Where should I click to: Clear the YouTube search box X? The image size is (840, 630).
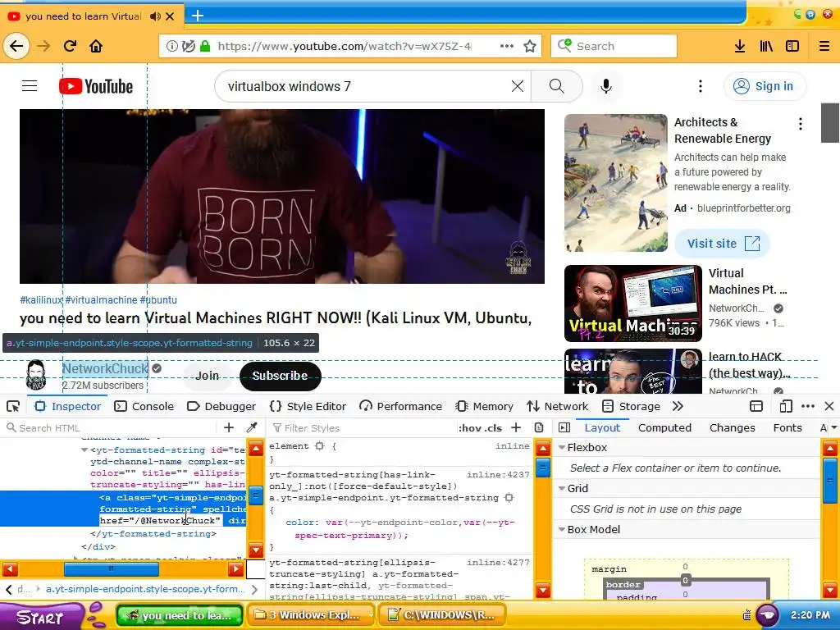click(517, 85)
